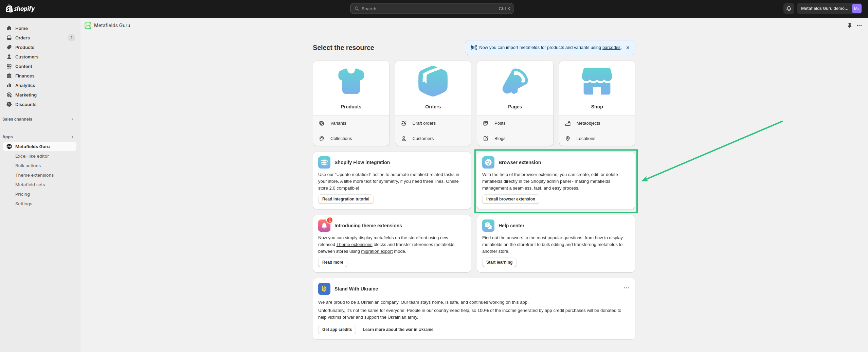Open Metafields Guru demo store account menu
The image size is (868, 352).
[x=829, y=8]
